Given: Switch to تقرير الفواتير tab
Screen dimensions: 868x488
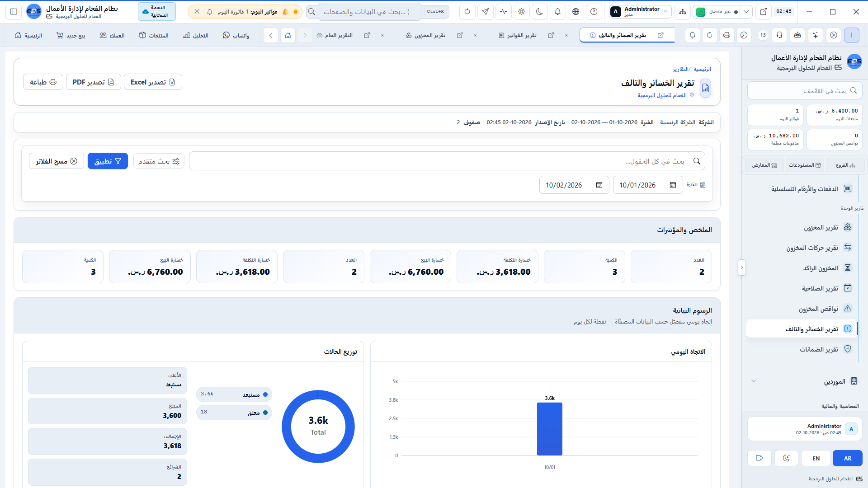Looking at the screenshot, I should pyautogui.click(x=518, y=35).
